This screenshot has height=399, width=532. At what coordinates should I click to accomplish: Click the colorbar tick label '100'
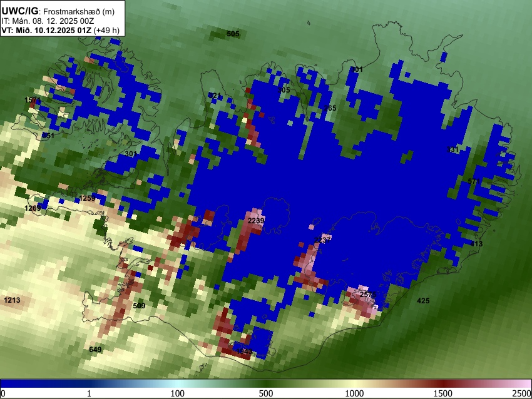[178, 393]
